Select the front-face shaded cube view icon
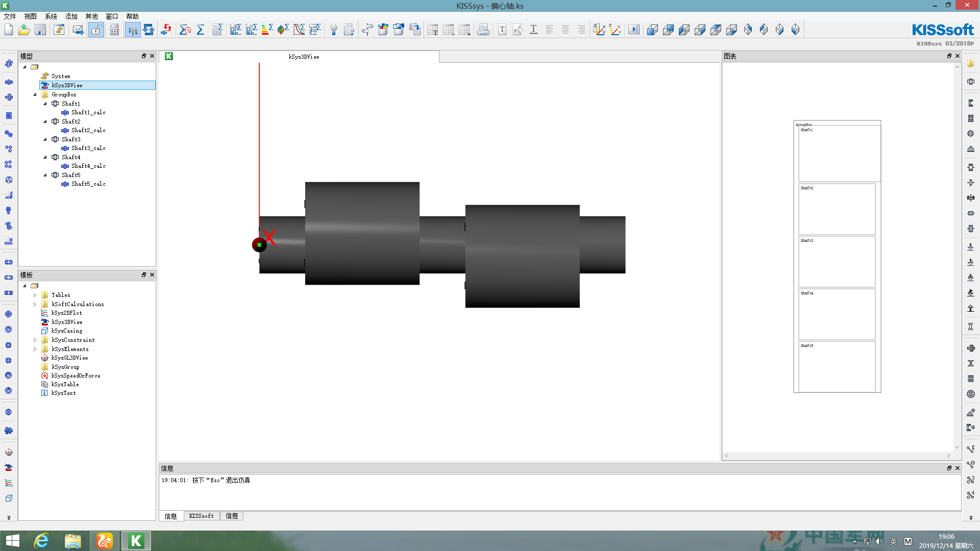The image size is (980, 551). [x=652, y=30]
